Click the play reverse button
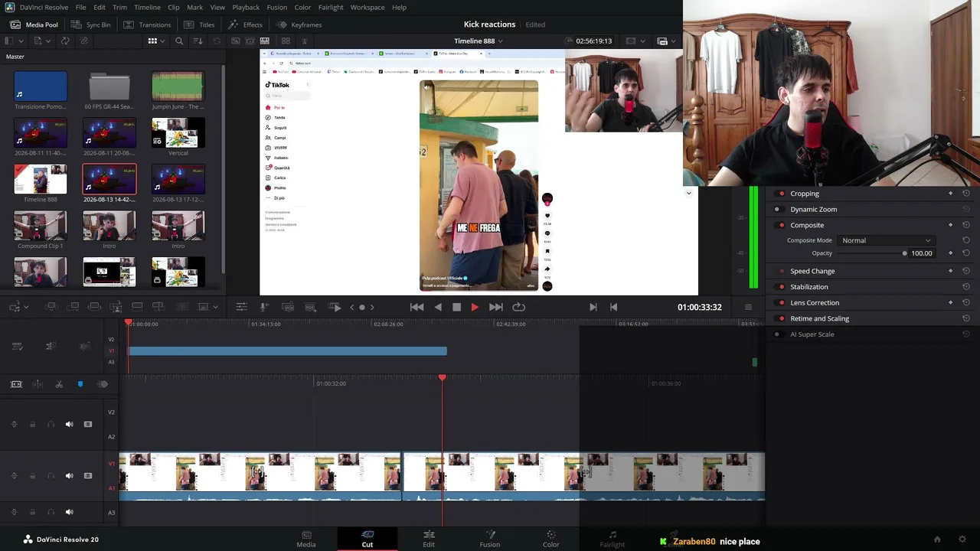The image size is (980, 551). (x=438, y=307)
